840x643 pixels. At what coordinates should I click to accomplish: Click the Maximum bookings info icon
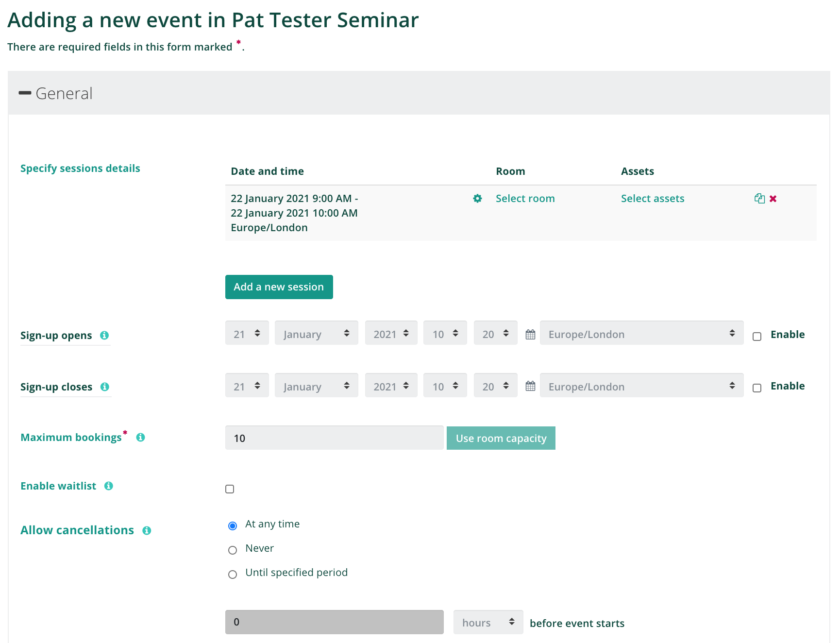coord(141,438)
